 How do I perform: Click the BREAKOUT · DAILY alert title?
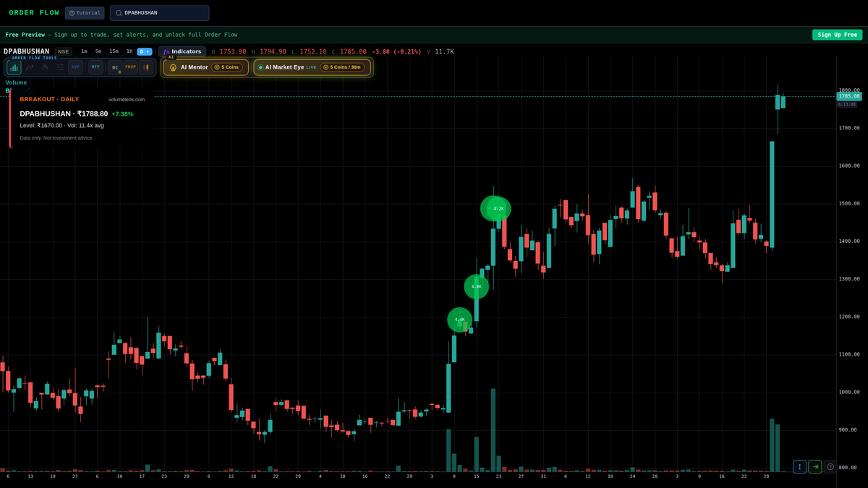coord(49,99)
